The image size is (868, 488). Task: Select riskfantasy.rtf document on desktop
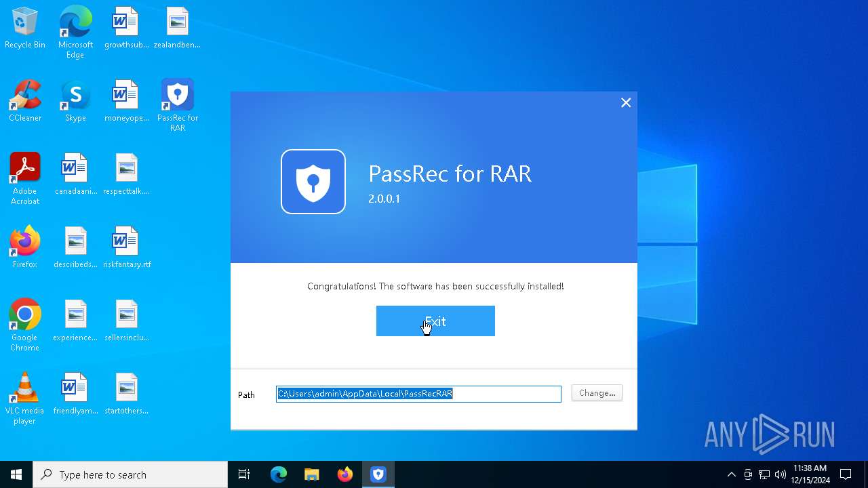coord(126,248)
